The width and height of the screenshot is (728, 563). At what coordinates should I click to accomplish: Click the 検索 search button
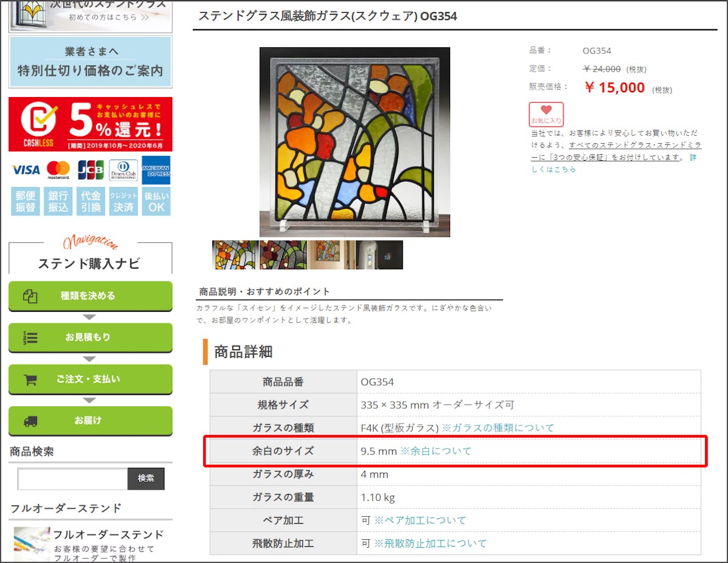[x=146, y=479]
